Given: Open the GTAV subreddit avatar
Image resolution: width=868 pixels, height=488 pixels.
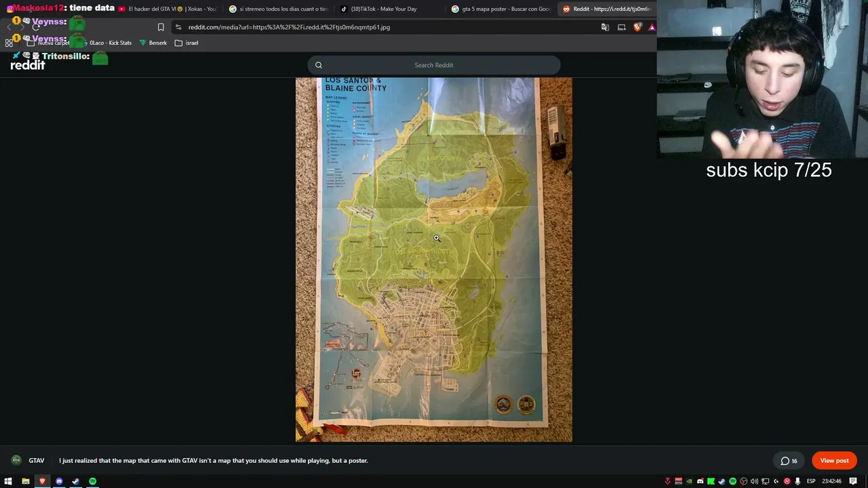Looking at the screenshot, I should point(16,460).
